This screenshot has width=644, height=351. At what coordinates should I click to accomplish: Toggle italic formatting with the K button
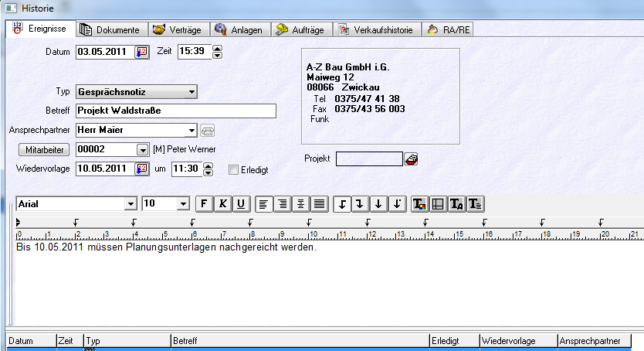point(222,203)
